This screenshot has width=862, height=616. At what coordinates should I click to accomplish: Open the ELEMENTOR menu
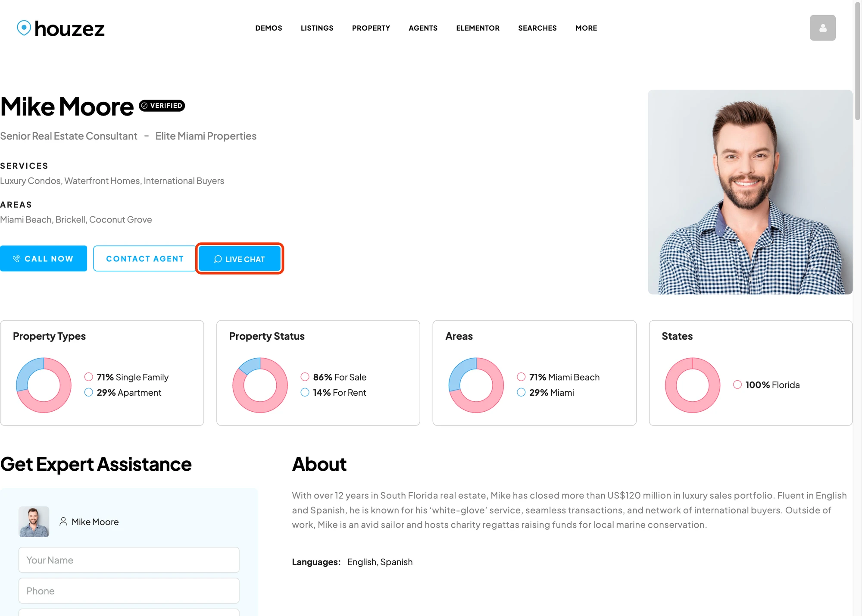478,28
